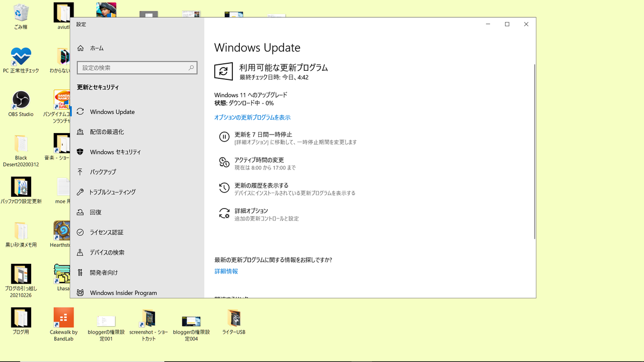Image resolution: width=644 pixels, height=362 pixels.
Task: Click the ライセンス認証 checkmark circle icon
Action: click(x=80, y=232)
